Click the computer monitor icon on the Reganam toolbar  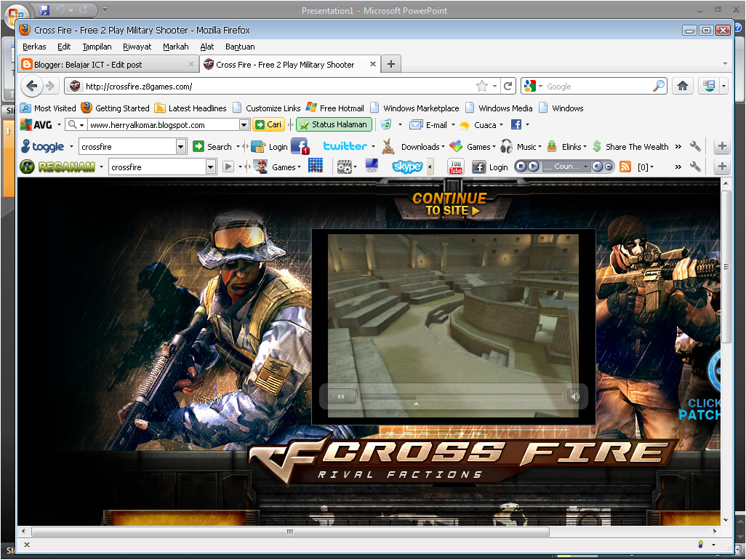click(372, 166)
